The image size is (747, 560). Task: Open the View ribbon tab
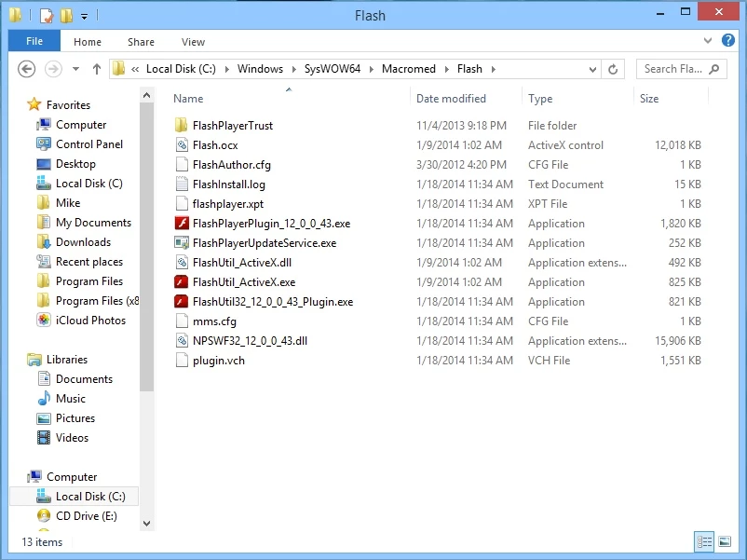[193, 42]
